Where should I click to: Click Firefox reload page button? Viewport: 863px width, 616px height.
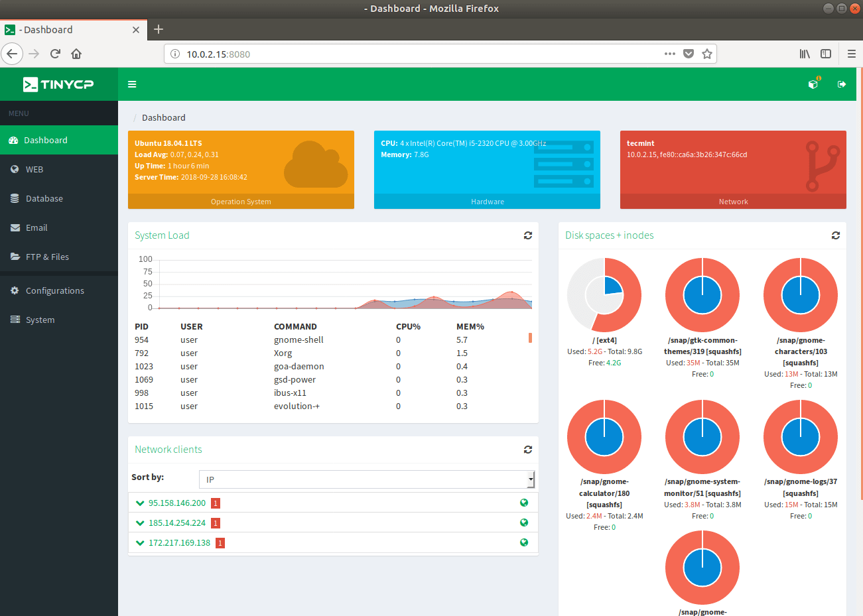[x=55, y=54]
